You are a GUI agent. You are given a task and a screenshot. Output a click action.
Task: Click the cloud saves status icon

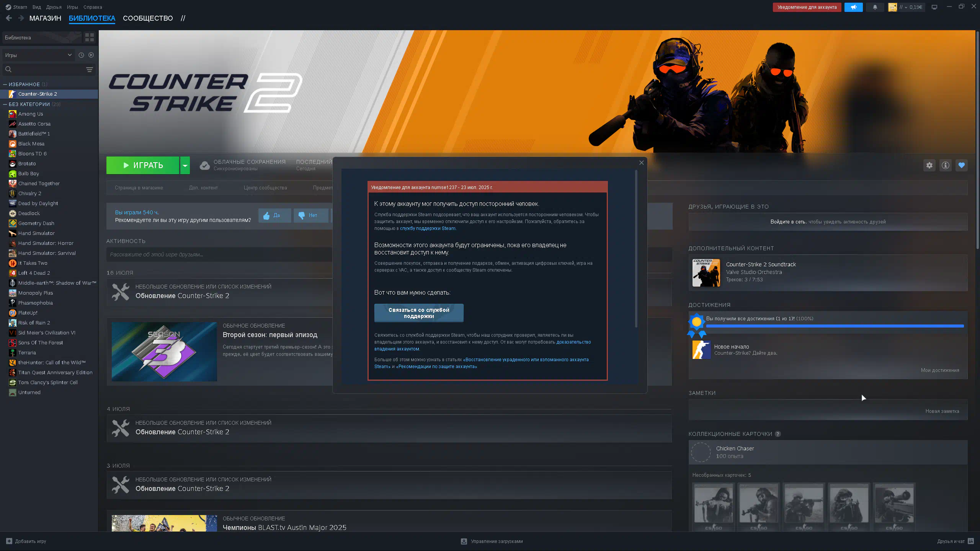point(205,165)
